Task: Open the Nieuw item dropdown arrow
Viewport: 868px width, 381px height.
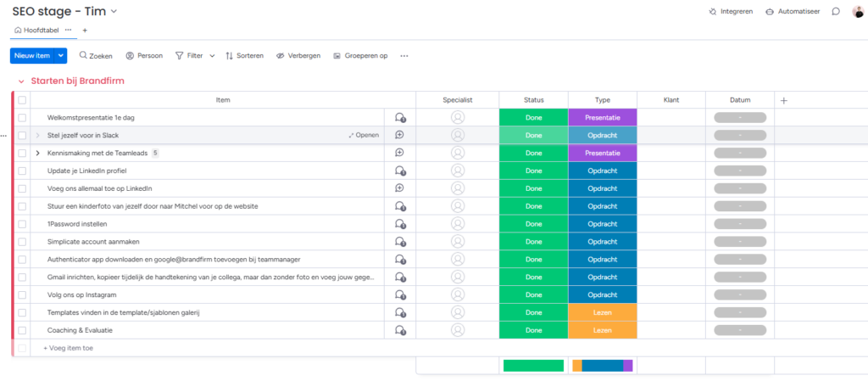Action: click(x=61, y=56)
